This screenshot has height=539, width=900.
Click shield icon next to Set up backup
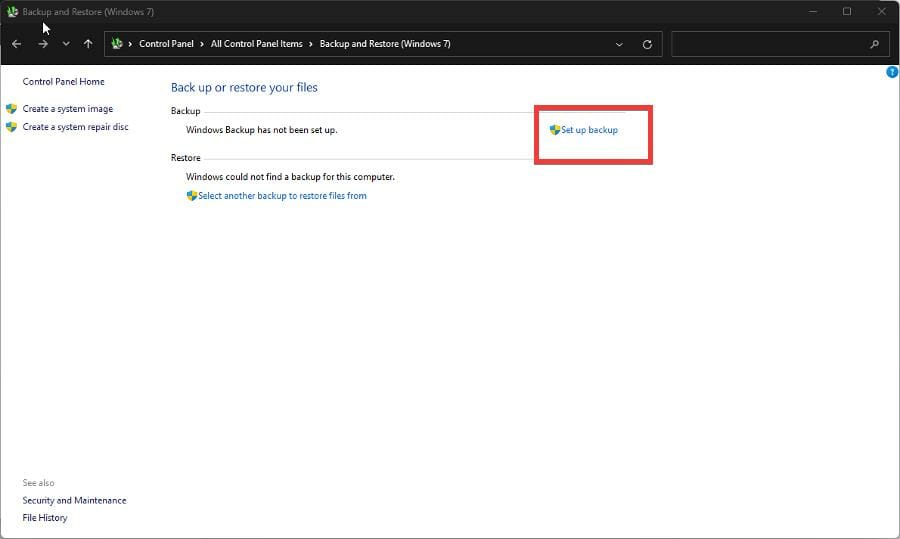click(554, 130)
